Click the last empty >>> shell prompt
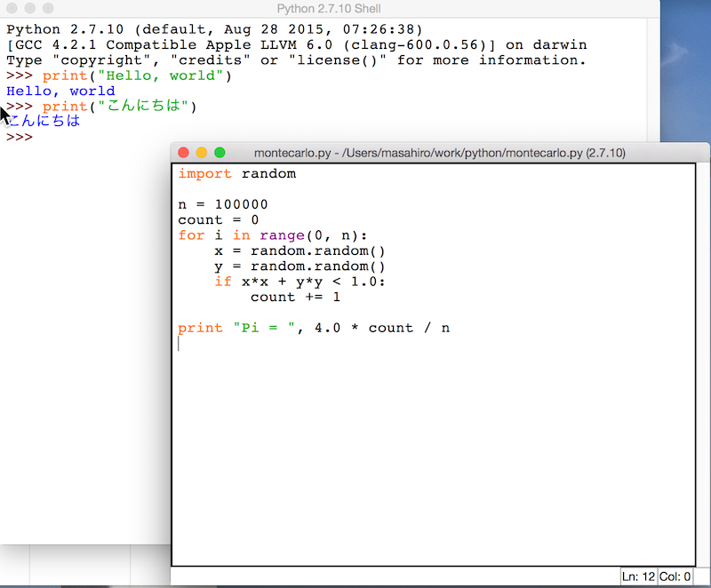The image size is (711, 588). pyautogui.click(x=20, y=137)
